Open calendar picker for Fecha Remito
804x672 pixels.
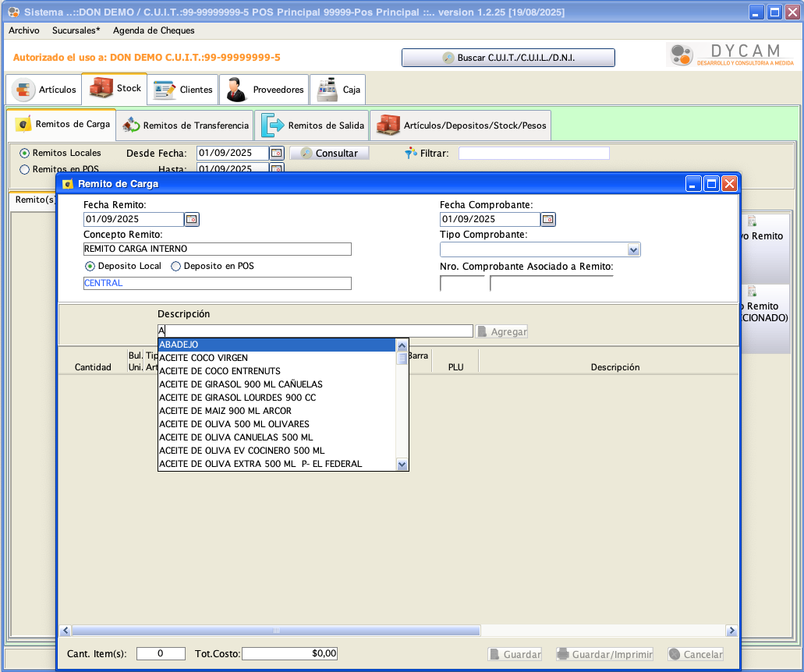[x=192, y=220]
